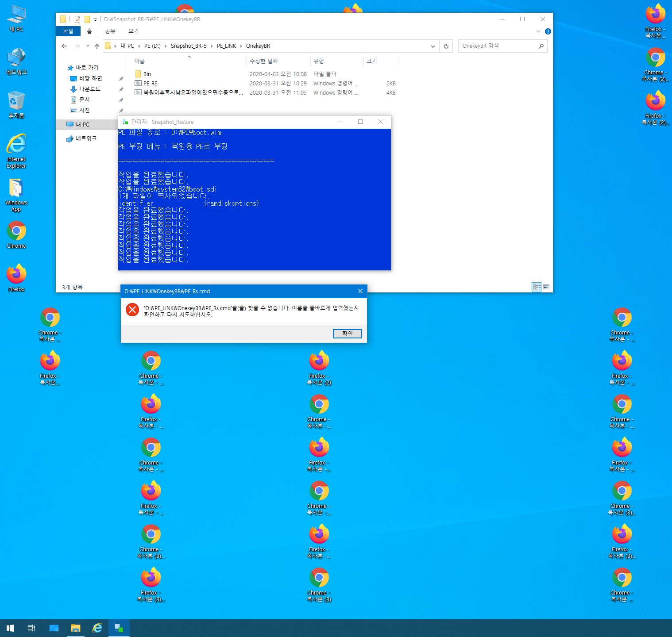Refresh the OnekeyBR folder view
The image size is (672, 637).
tap(446, 46)
